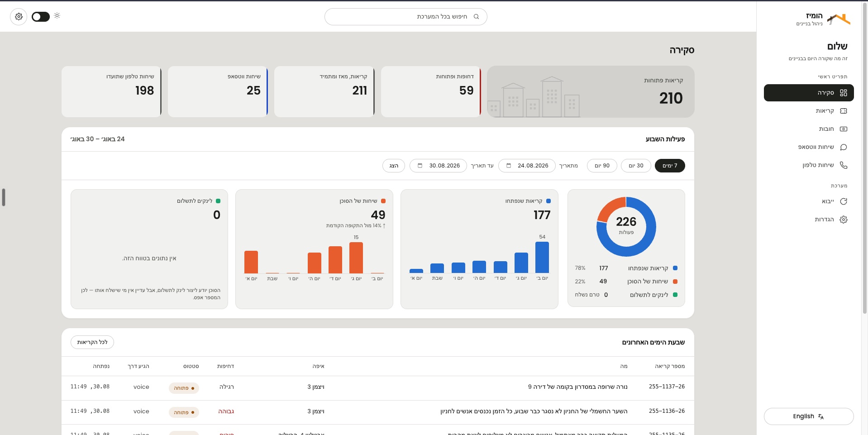Click the 'פתוחה' status badge in row 255-1137-26
This screenshot has width=868, height=435.
tap(184, 388)
